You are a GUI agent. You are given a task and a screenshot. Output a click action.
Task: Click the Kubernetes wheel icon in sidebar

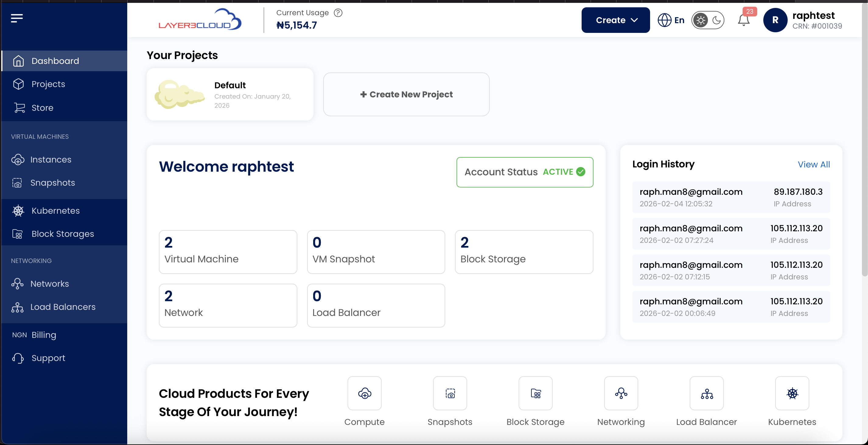[18, 211]
